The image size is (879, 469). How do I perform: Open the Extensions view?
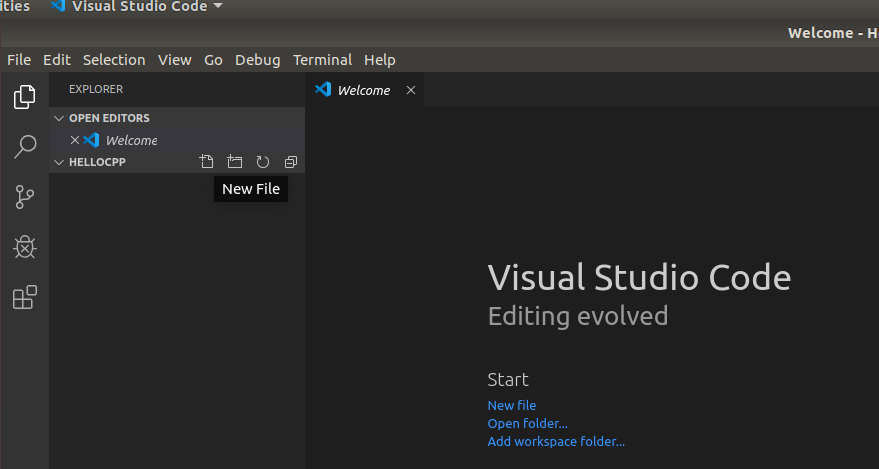(24, 297)
